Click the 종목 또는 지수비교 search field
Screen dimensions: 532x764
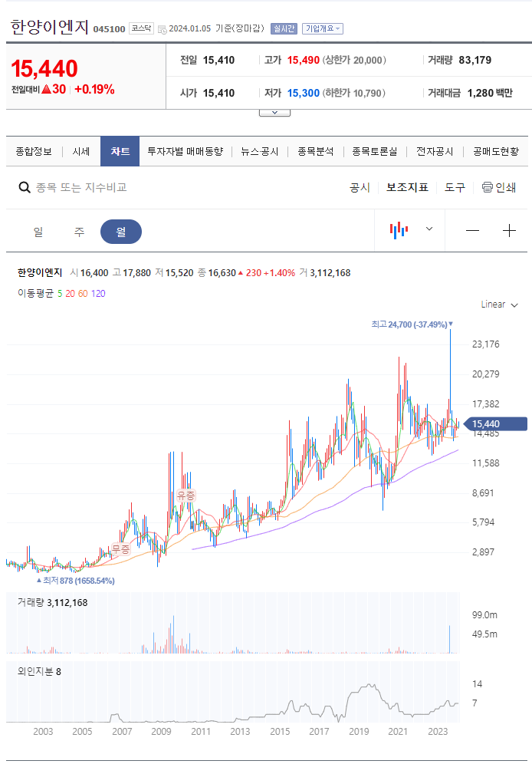pos(81,188)
